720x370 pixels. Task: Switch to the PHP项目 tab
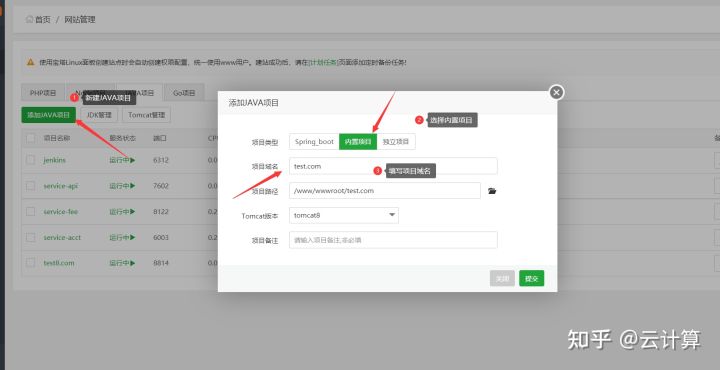[43, 93]
